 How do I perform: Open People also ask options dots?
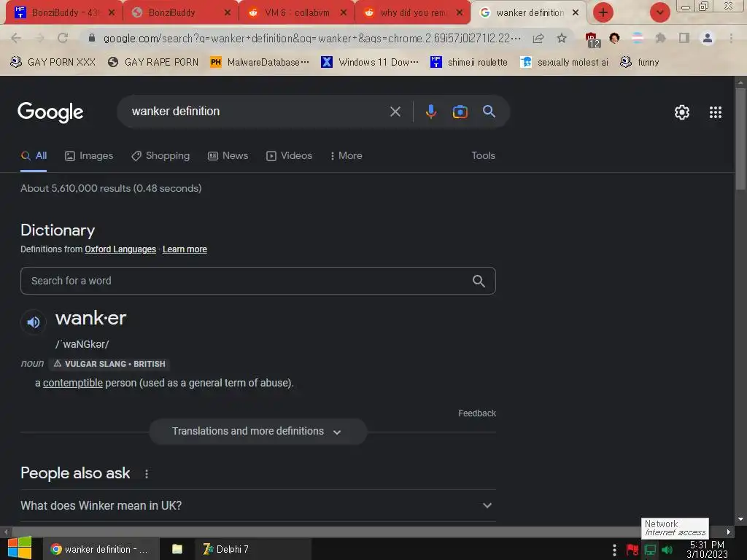(x=146, y=474)
